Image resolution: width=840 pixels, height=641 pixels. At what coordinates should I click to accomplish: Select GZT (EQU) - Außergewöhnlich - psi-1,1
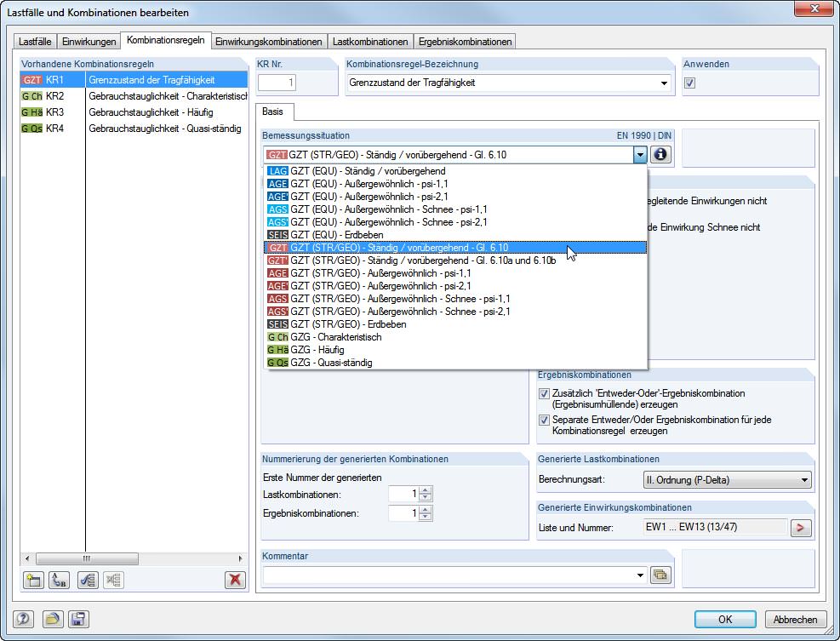[455, 184]
